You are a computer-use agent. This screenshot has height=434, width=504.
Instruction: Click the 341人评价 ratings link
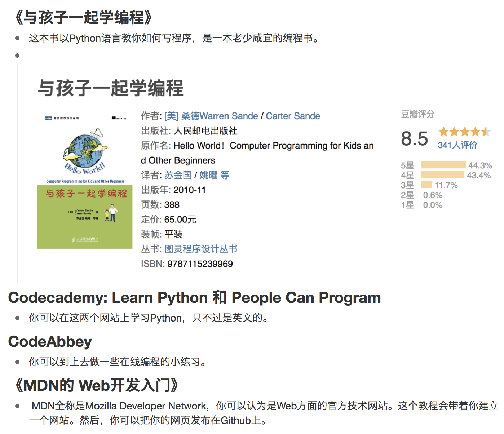pos(457,145)
